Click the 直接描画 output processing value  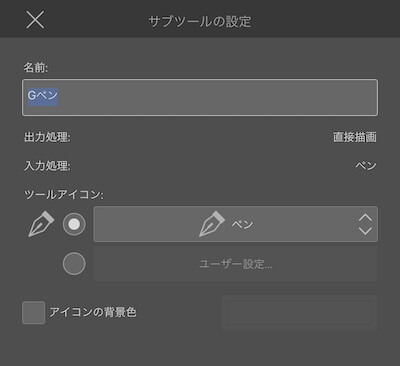coord(355,137)
